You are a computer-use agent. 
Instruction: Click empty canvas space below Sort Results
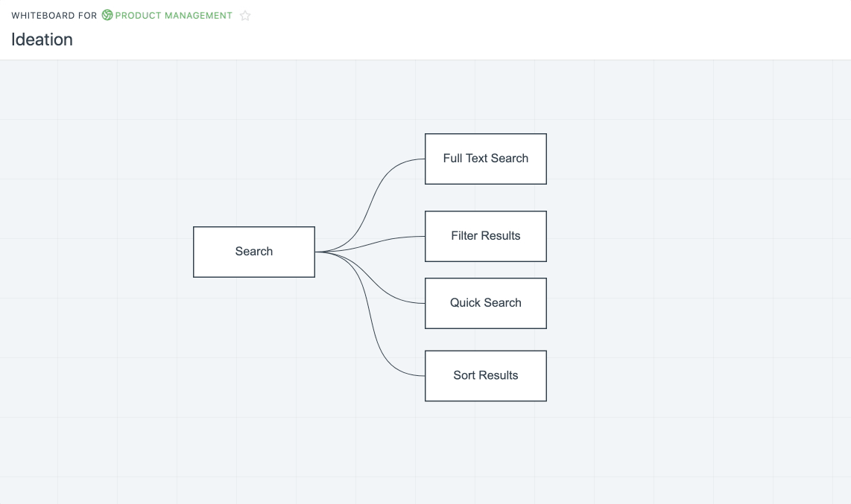(x=485, y=447)
